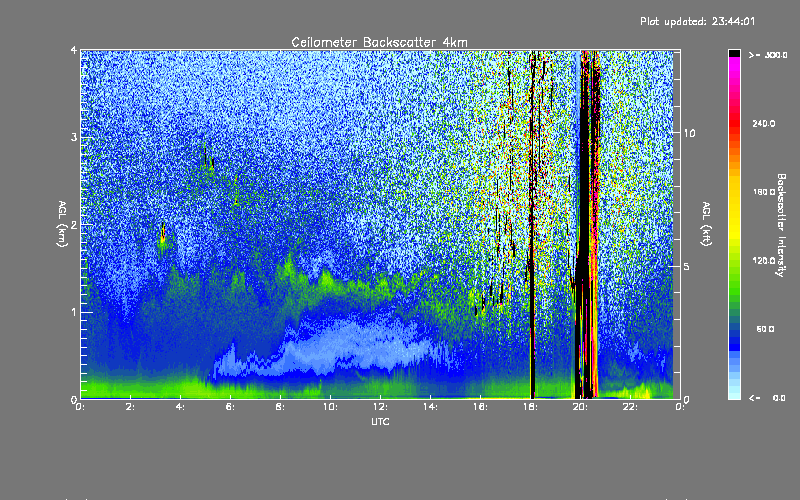The height and width of the screenshot is (500, 800).
Task: Click the '4:' tick on the UTC axis
Action: pyautogui.click(x=180, y=407)
